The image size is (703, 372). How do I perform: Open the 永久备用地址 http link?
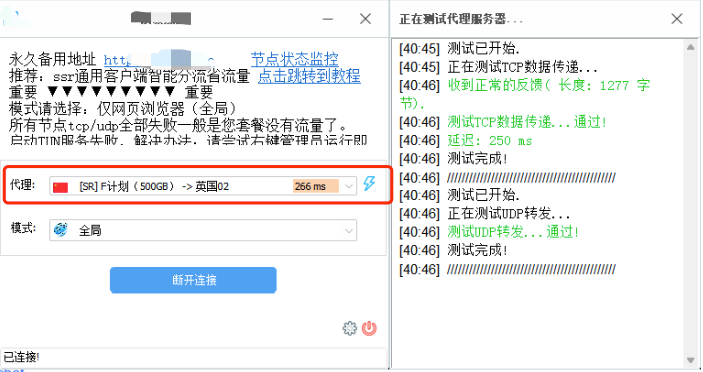tap(159, 59)
